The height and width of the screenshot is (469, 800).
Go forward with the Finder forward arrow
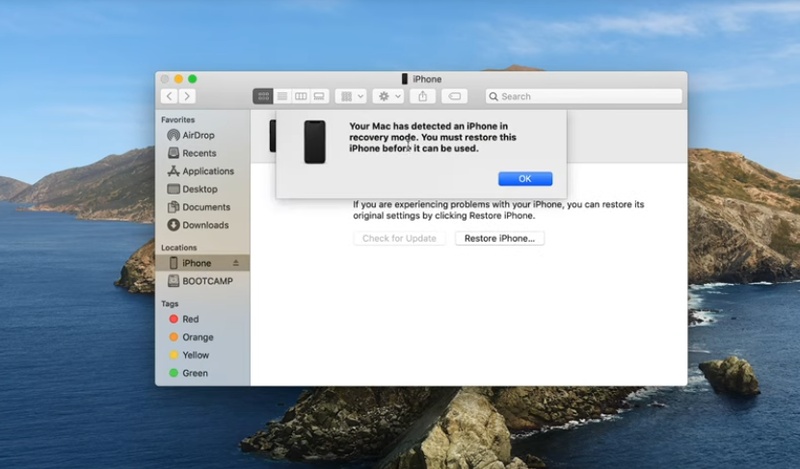pyautogui.click(x=187, y=96)
